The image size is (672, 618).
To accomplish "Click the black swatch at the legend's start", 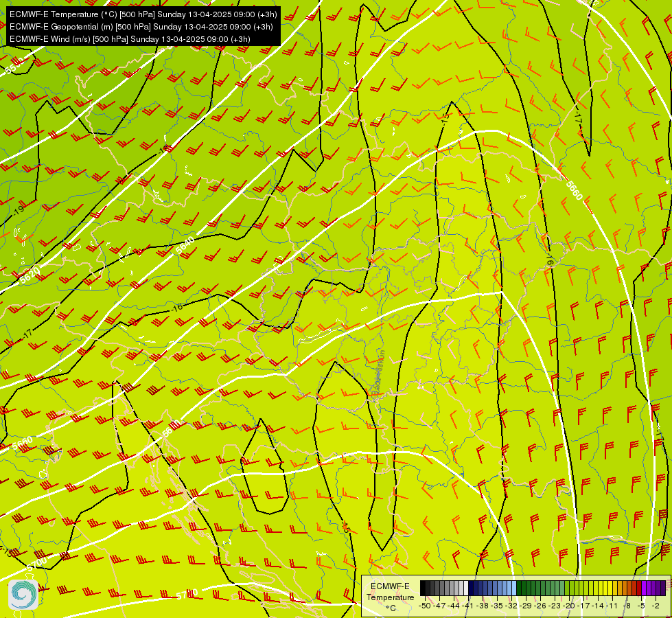I will click(x=423, y=588).
